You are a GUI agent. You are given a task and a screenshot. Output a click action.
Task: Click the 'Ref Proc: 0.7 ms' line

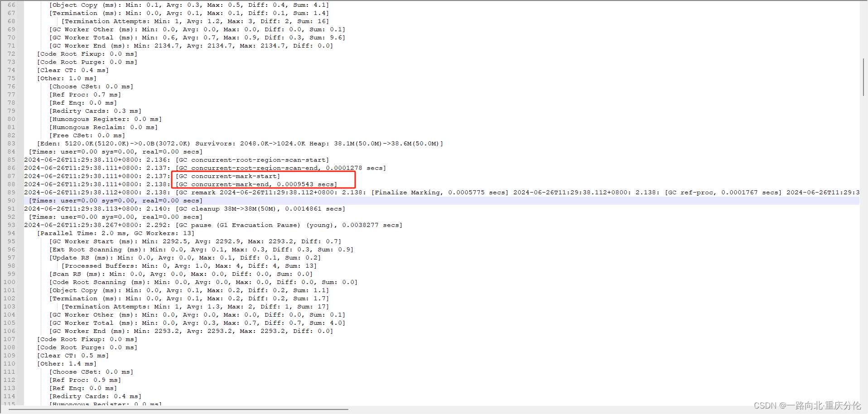tap(85, 95)
